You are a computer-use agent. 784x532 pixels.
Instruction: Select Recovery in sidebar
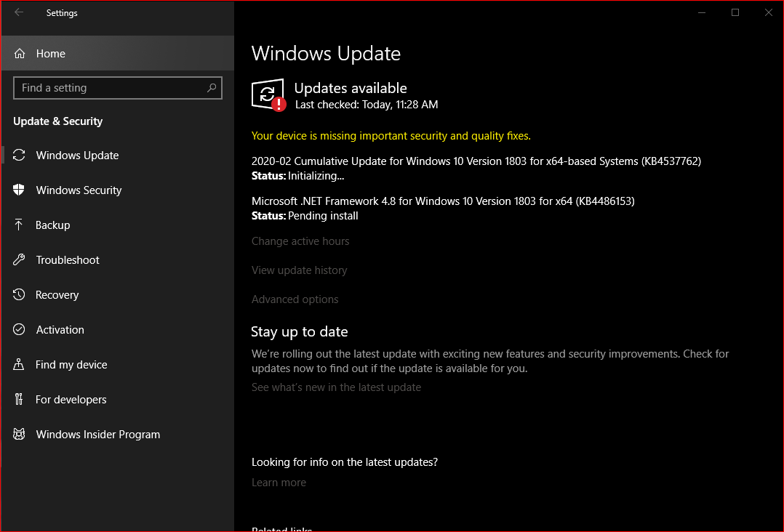pos(118,295)
